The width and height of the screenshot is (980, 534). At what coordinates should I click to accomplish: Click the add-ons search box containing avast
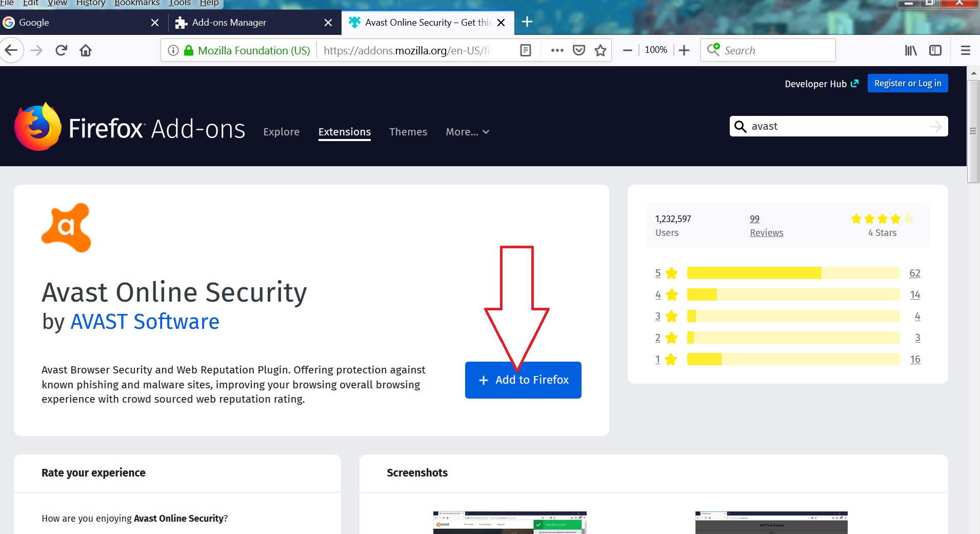pos(838,126)
